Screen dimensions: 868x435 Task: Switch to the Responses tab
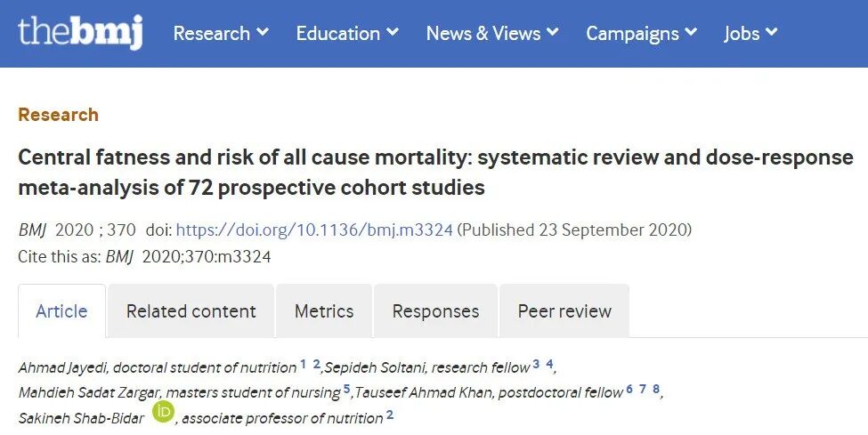[x=435, y=311]
